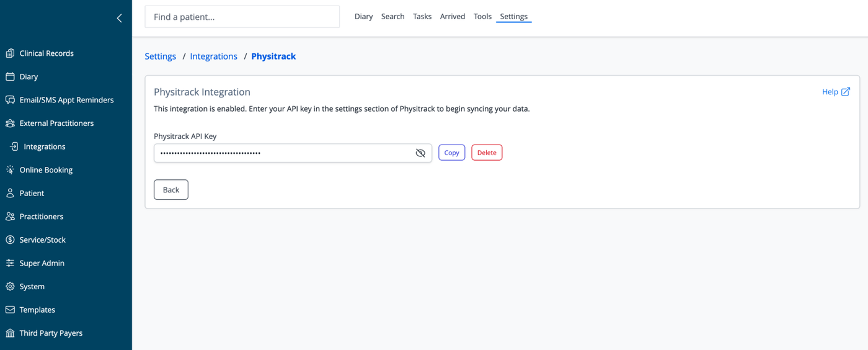Click the System gear icon
Viewport: 868px width, 350px height.
[10, 286]
